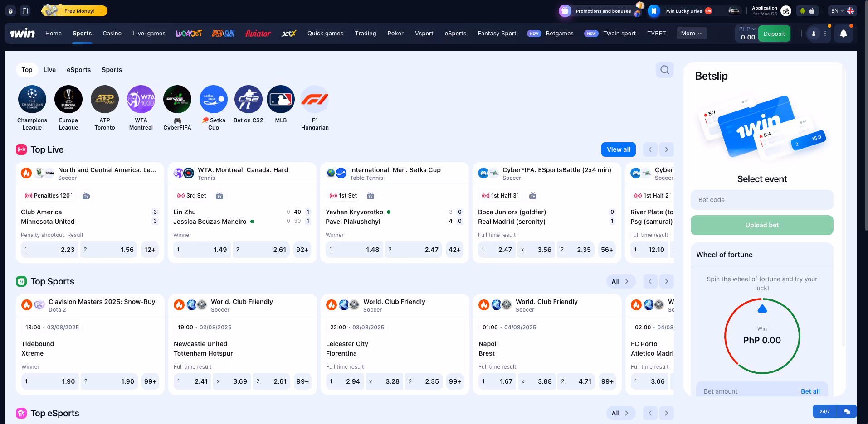
Task: Click the Android app download icon
Action: point(803,11)
